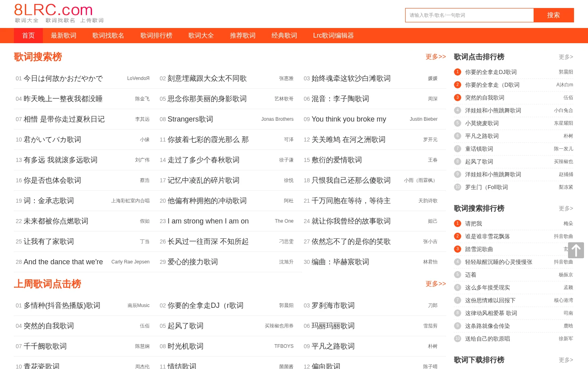Go to 歌词找歌名 in navigation bar
This screenshot has height=369, width=588.
coord(108,36)
